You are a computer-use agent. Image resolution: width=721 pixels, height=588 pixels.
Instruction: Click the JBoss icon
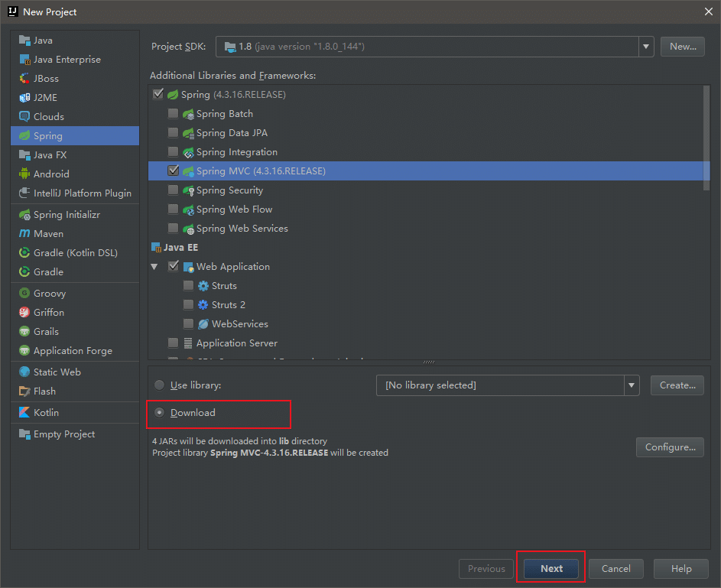tap(24, 79)
